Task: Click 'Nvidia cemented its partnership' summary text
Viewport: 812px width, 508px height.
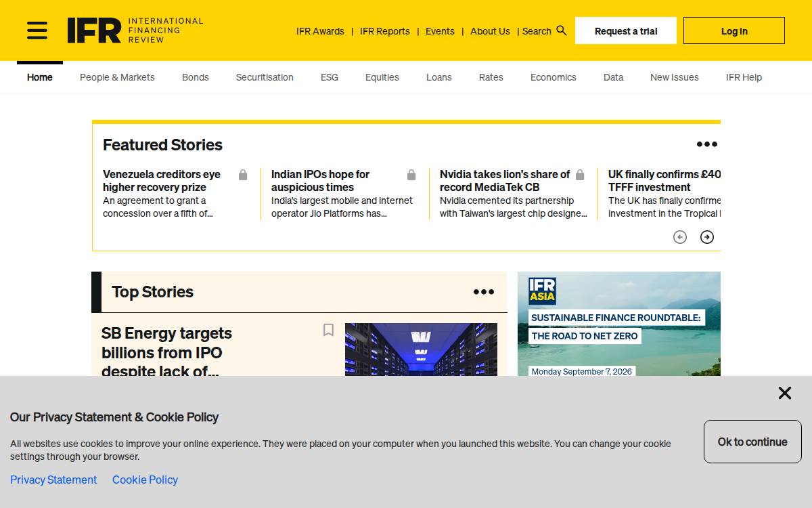Action: coord(513,207)
